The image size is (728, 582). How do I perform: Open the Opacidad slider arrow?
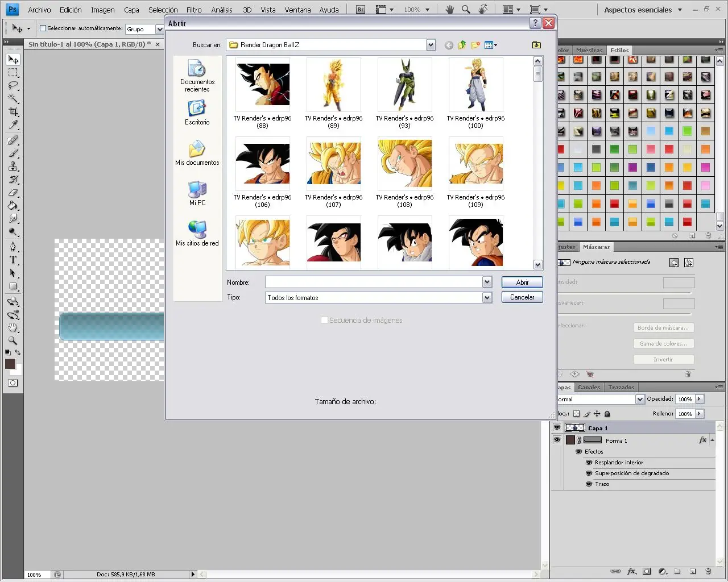coord(700,399)
